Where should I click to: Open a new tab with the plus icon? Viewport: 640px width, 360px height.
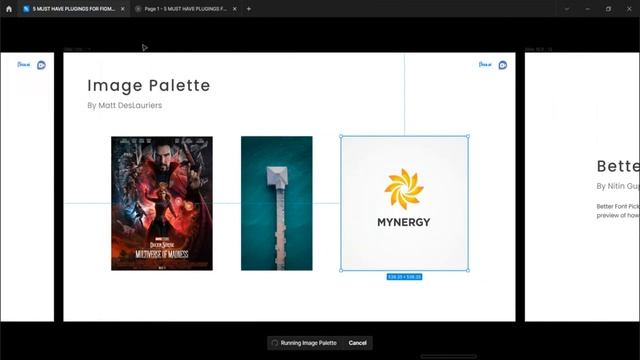249,9
